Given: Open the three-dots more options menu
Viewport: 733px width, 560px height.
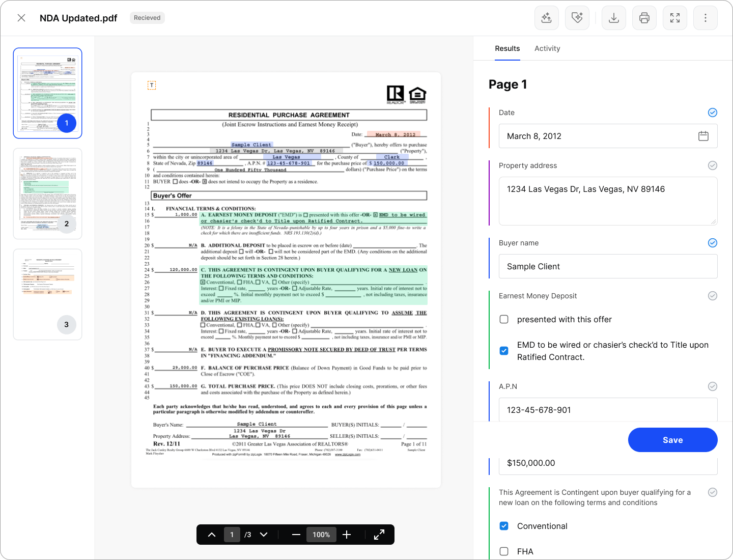Looking at the screenshot, I should 706,18.
